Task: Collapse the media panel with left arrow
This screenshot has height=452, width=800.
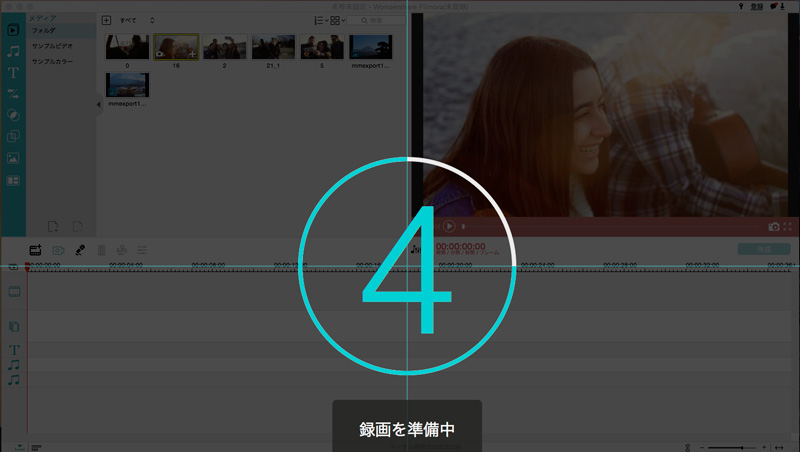Action: (x=98, y=105)
